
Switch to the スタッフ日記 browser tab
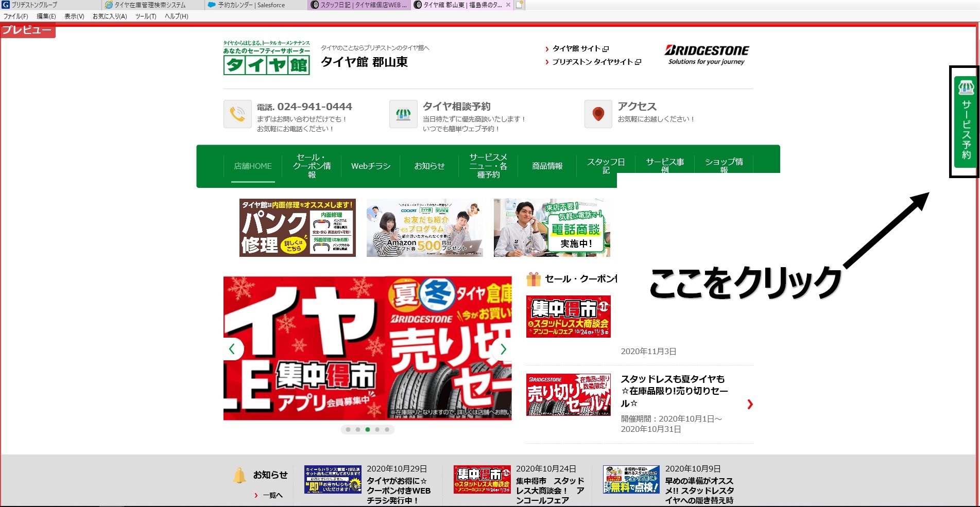point(359,5)
